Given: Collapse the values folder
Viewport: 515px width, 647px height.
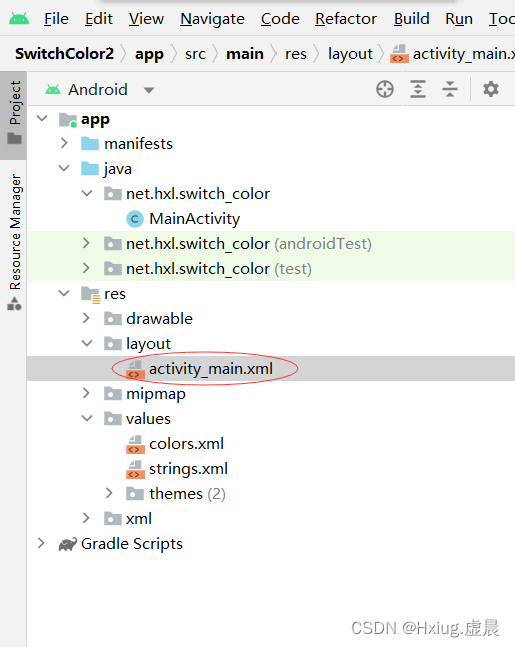Looking at the screenshot, I should point(87,418).
